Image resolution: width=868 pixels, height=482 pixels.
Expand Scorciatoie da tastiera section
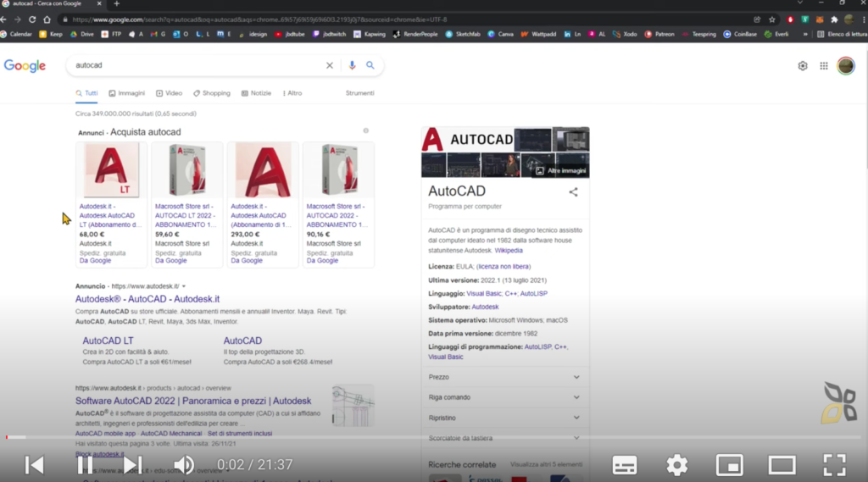504,438
